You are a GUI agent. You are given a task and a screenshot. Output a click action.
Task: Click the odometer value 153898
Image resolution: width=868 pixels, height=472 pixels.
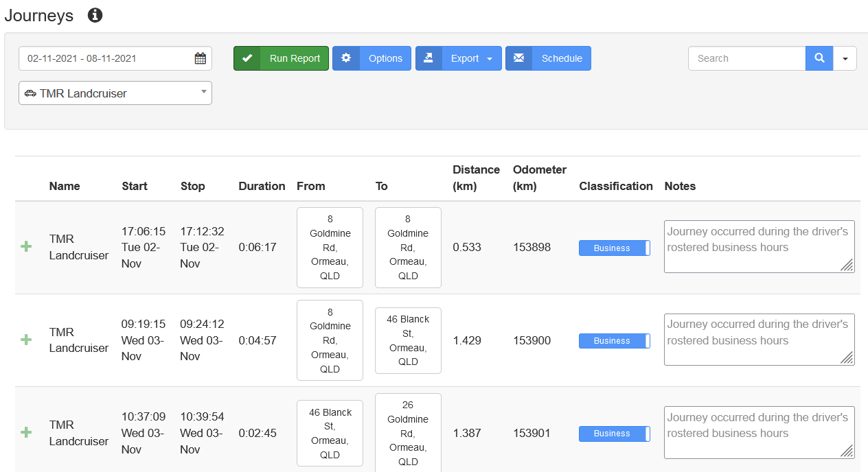click(x=532, y=247)
